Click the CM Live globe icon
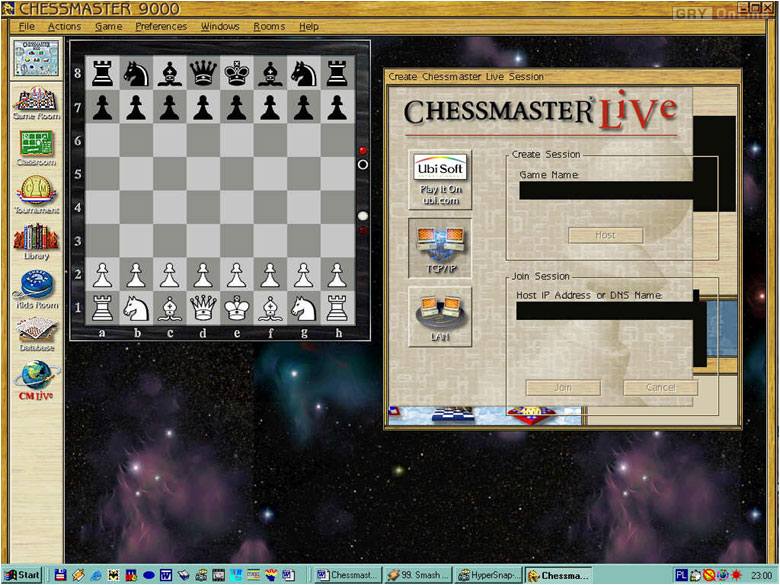Viewport: 780px width, 585px height. pos(36,381)
